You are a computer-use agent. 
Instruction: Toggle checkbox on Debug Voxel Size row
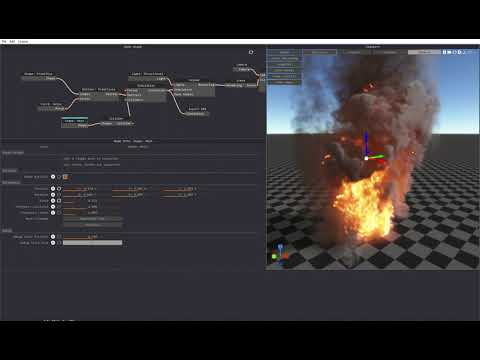tap(59, 237)
